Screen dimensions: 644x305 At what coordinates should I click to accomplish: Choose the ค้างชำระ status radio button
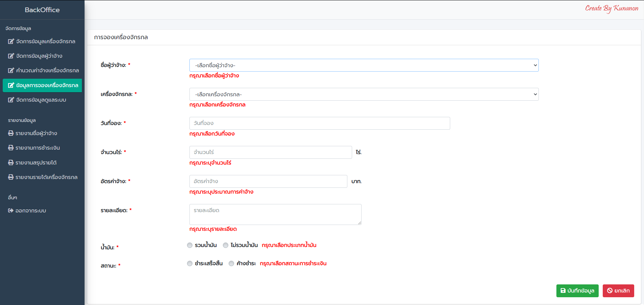(231, 263)
